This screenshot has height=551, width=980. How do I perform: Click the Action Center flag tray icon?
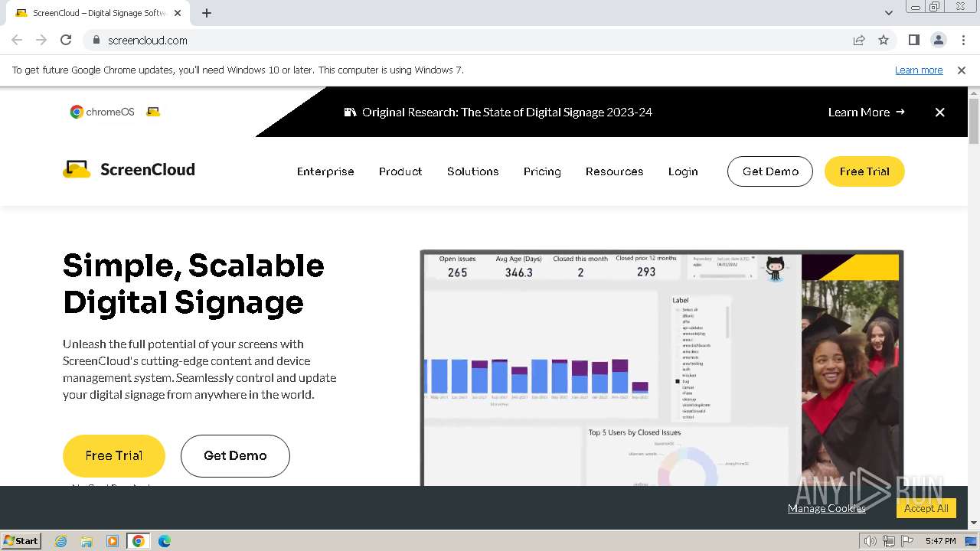point(907,541)
